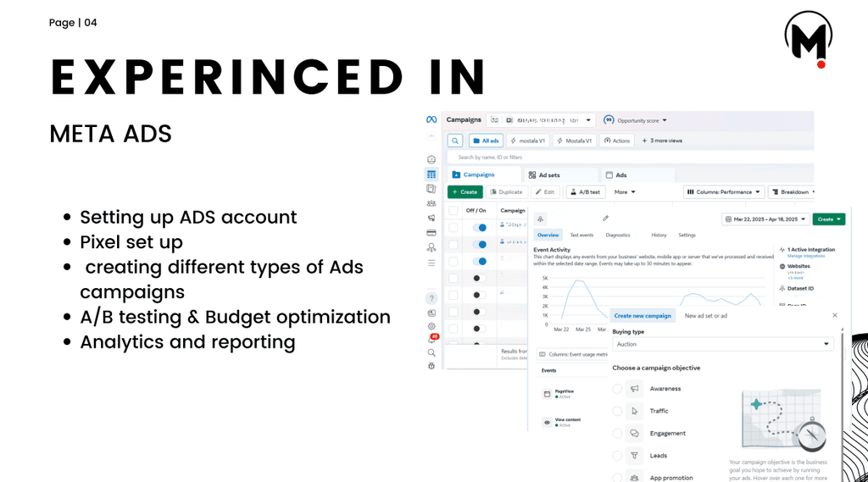Viewport: 868px width, 482px height.
Task: Click 3 more views
Action: pyautogui.click(x=662, y=141)
